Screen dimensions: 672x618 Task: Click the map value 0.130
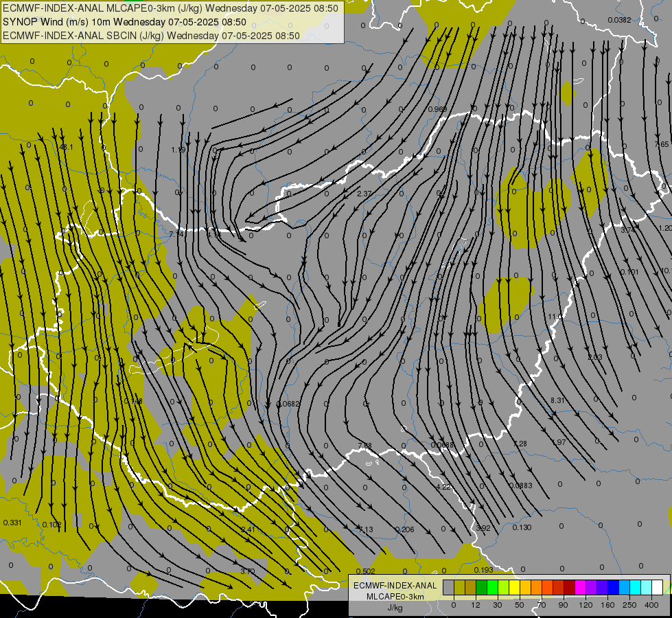click(x=522, y=527)
